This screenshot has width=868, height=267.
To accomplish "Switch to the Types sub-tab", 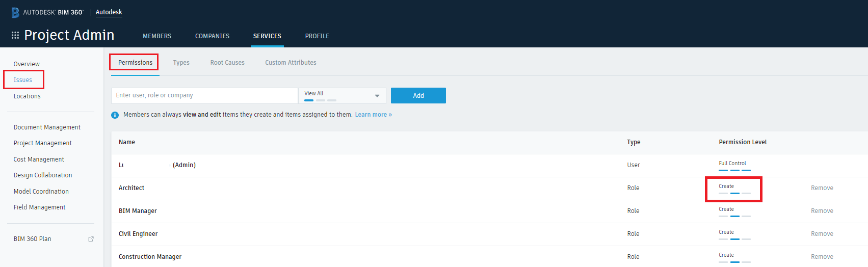I will [x=181, y=63].
